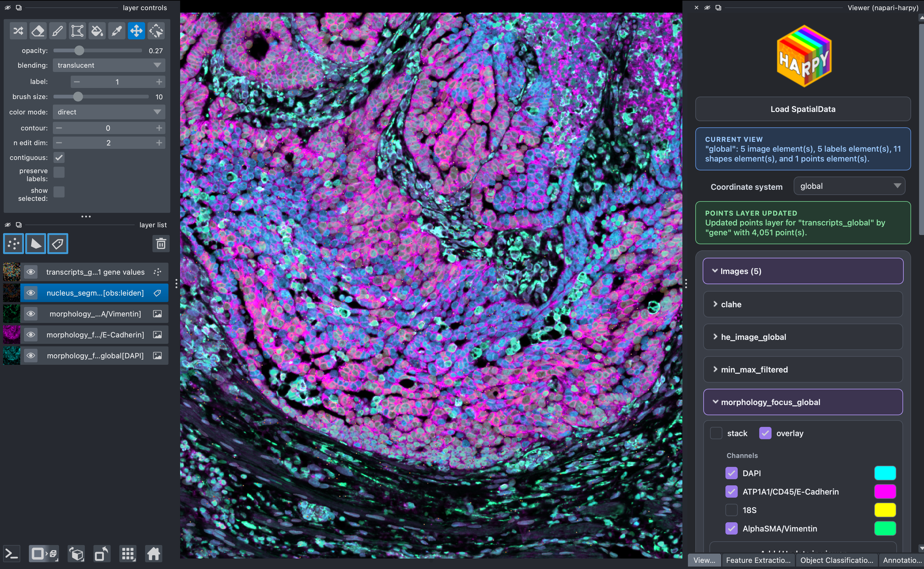The width and height of the screenshot is (924, 569).
Task: Collapse the Images (5) section
Action: pos(803,271)
